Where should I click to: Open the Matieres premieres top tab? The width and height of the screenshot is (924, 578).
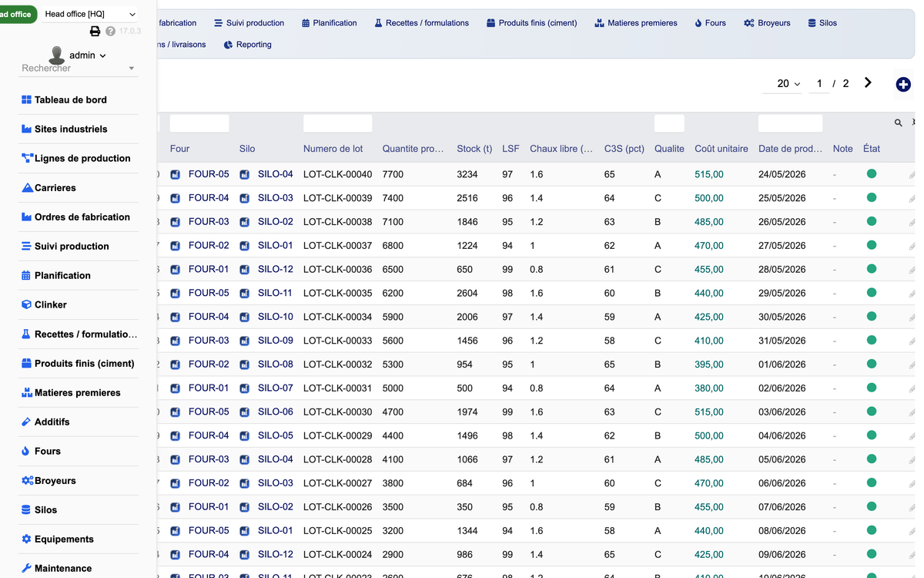[x=636, y=23]
